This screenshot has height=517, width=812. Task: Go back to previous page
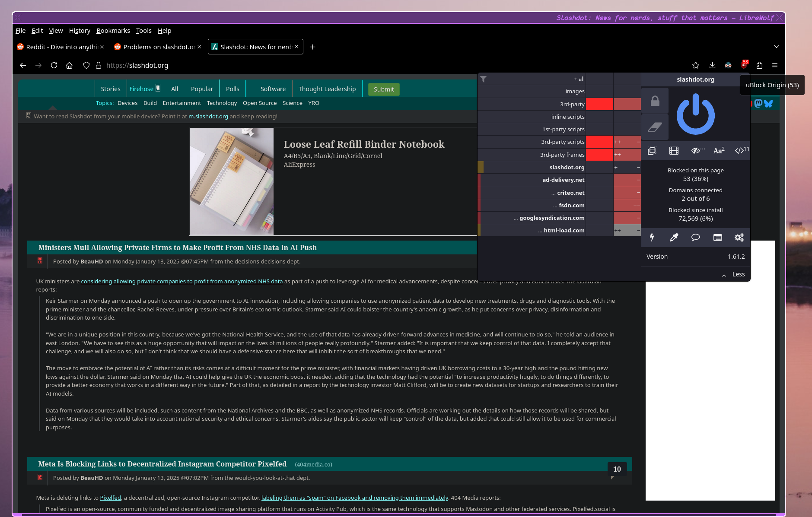23,65
